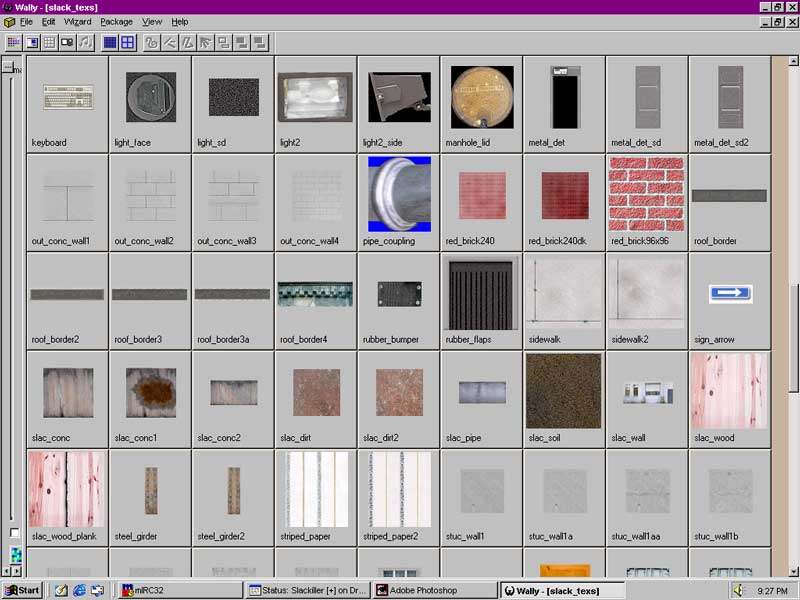Viewport: 800px width, 600px height.
Task: Switch to Adobe Photoshop in the taskbar
Action: [435, 590]
